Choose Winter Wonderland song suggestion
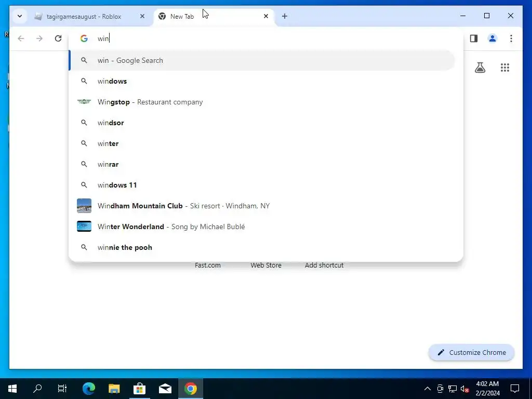The height and width of the screenshot is (399, 532). click(262, 227)
